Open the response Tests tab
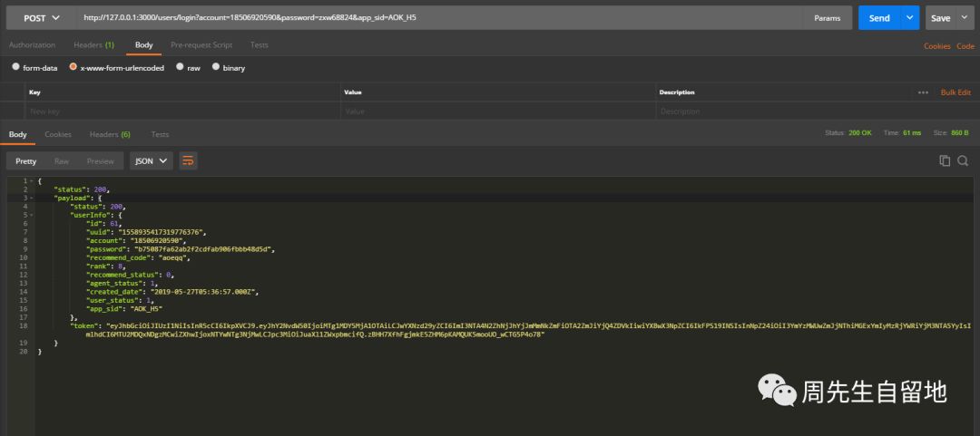Screen dimensions: 980x436 pos(160,134)
